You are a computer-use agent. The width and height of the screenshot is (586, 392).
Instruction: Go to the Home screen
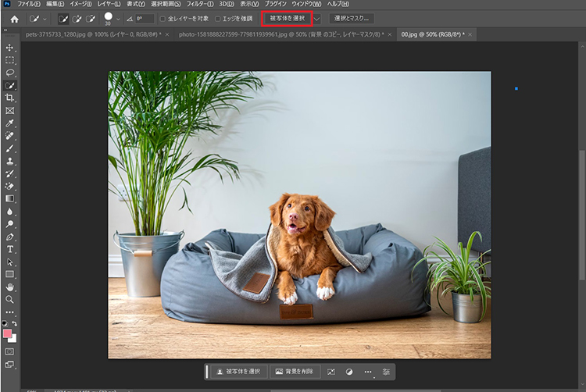pos(14,19)
